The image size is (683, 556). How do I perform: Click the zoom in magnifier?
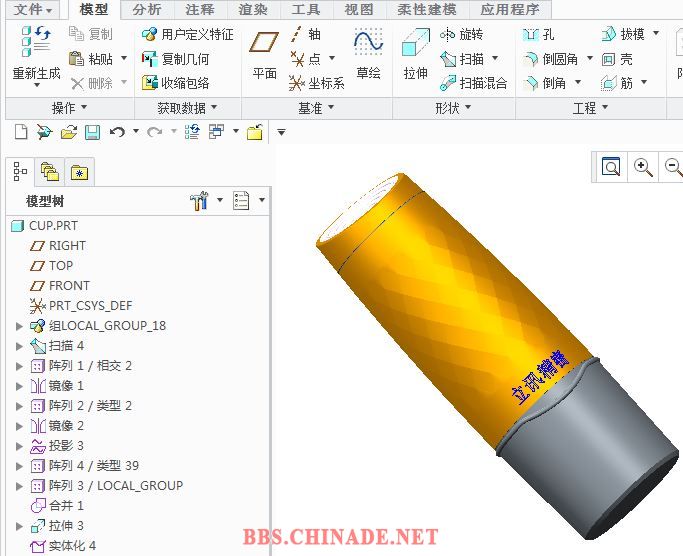click(x=643, y=167)
